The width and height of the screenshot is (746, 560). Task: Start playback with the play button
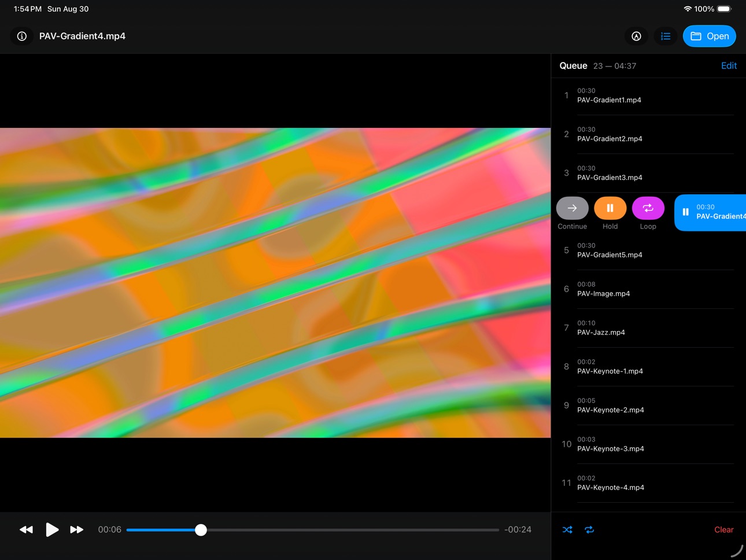52,529
